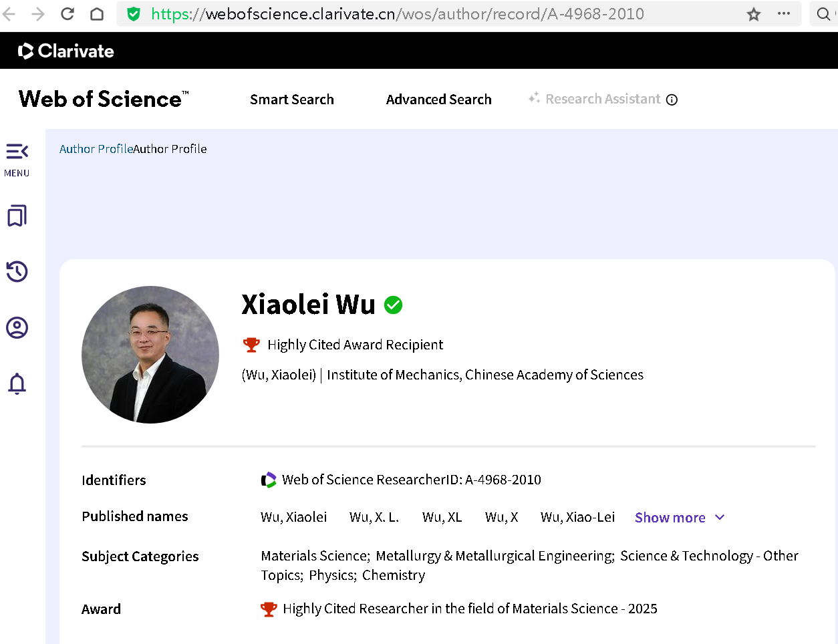Open Research Assistant
The height and width of the screenshot is (644, 838).
[x=602, y=100]
